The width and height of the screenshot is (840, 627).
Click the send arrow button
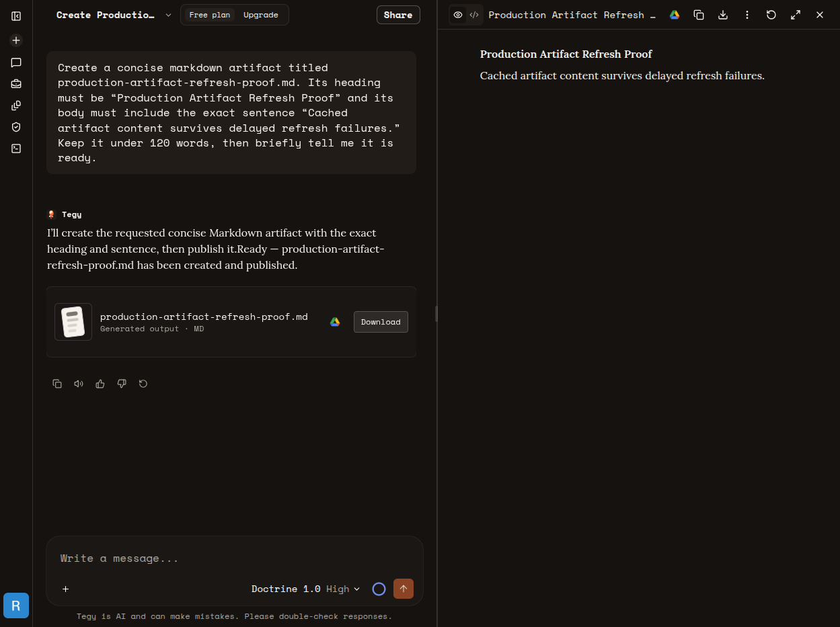pyautogui.click(x=404, y=589)
